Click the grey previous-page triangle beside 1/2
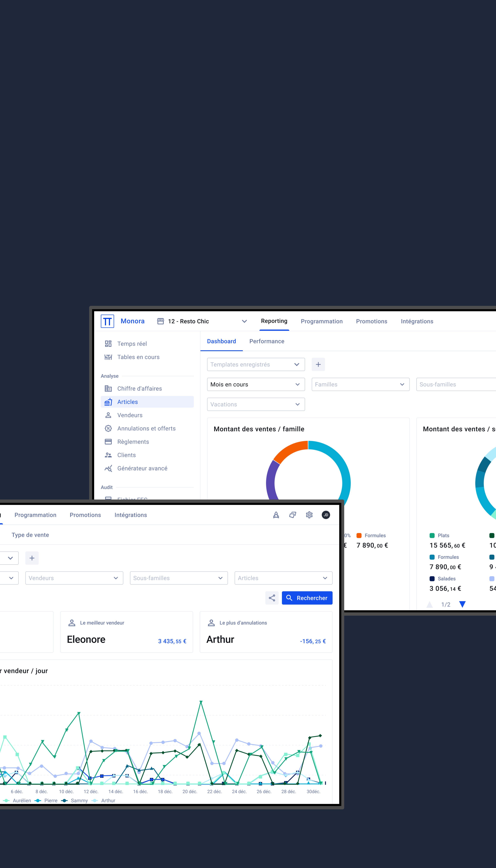This screenshot has height=868, width=496. tap(430, 604)
